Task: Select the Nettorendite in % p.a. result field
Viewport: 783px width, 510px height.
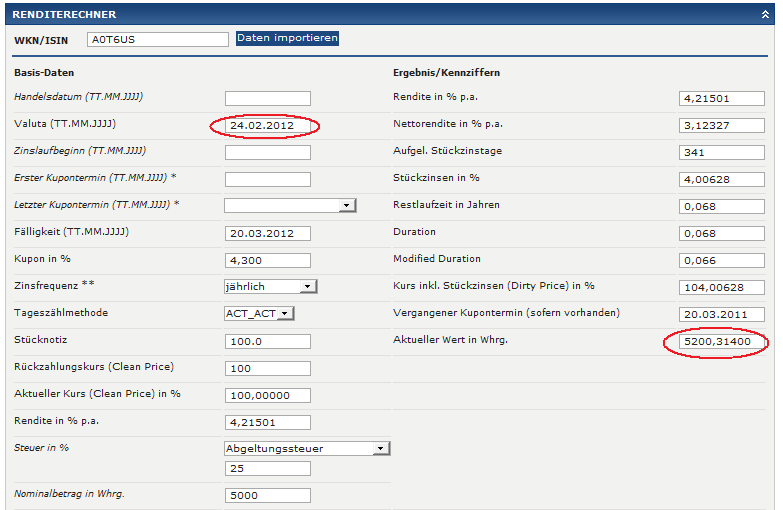Action: 720,125
